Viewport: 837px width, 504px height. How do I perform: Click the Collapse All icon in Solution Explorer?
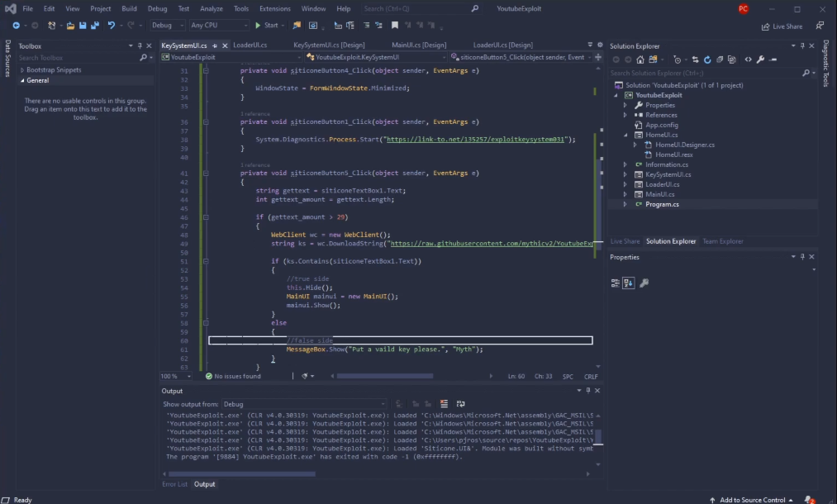(720, 59)
